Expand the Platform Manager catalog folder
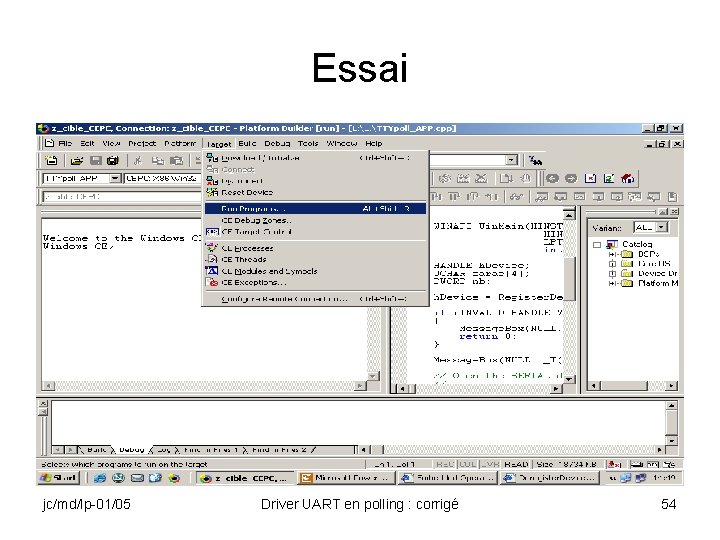The height and width of the screenshot is (540, 720). point(612,283)
